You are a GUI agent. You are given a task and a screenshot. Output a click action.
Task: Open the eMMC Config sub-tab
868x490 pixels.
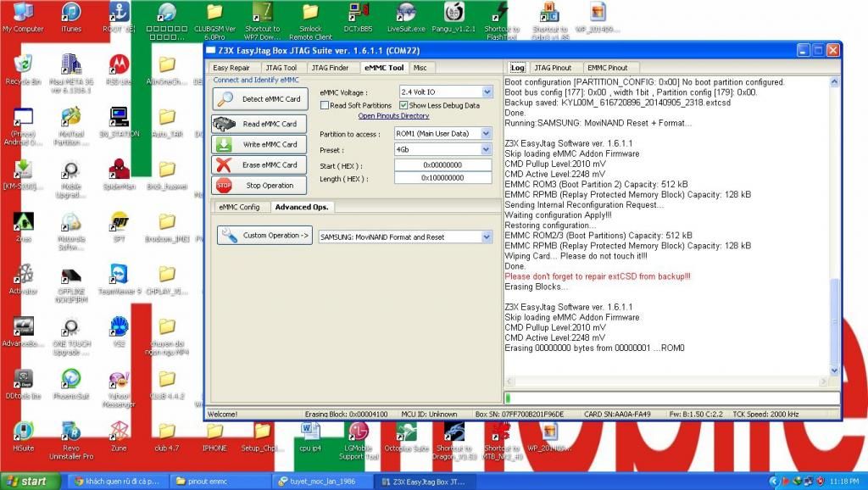(239, 207)
